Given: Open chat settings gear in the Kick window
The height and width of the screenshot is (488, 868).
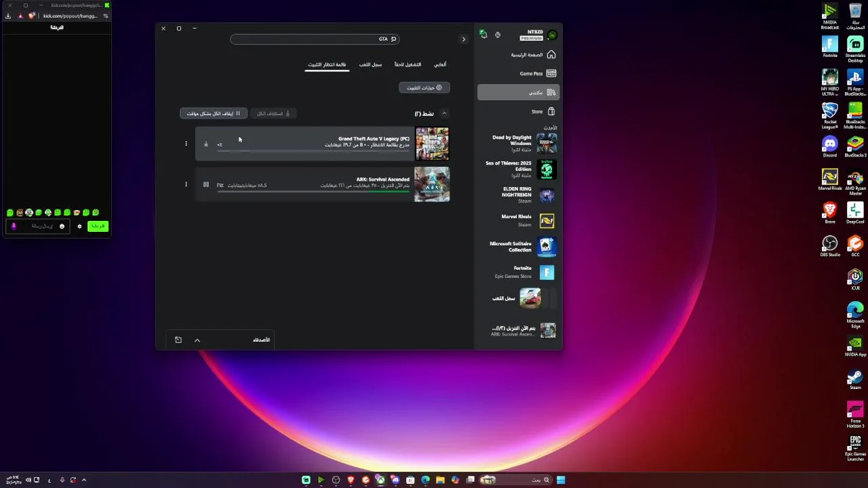Looking at the screenshot, I should 79,226.
